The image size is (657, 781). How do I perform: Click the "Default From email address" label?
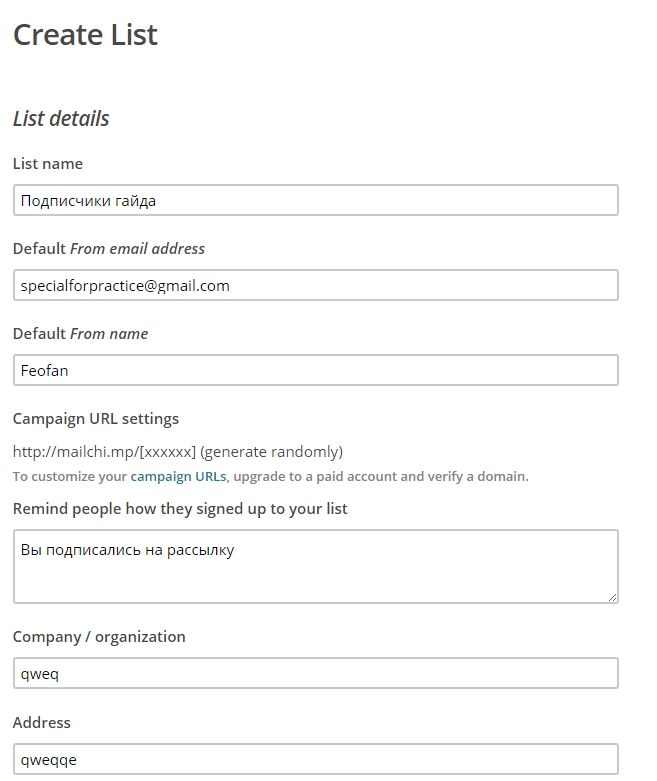109,248
